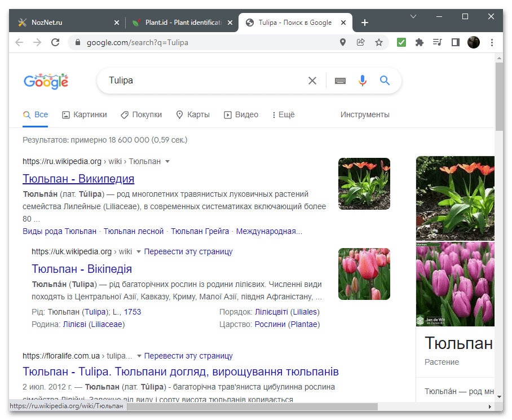The width and height of the screenshot is (512, 420).
Task: Close the NozNet.ru tab
Action: (x=117, y=23)
